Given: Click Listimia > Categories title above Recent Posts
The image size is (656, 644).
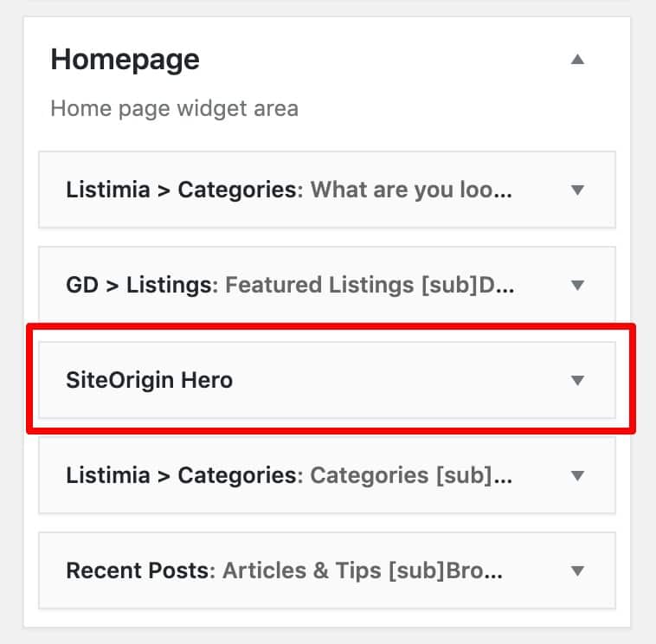Looking at the screenshot, I should point(181,475).
